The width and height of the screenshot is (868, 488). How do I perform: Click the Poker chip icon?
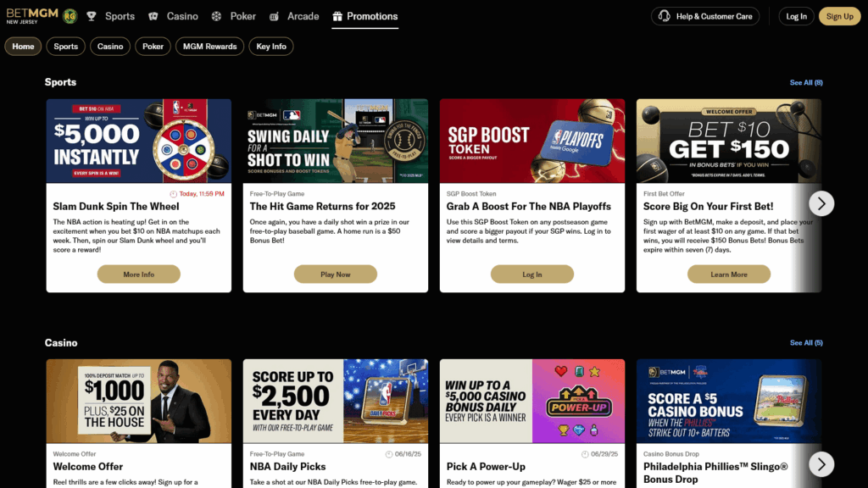[x=217, y=16]
